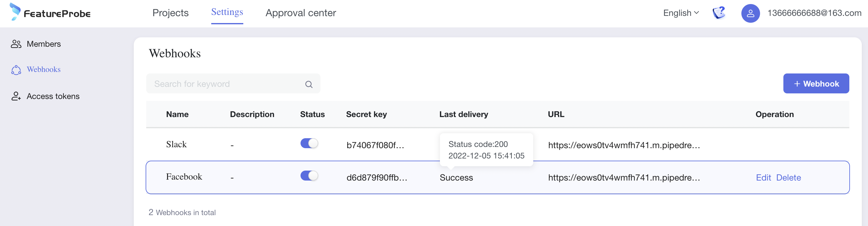Open the English language dropdown

[681, 13]
